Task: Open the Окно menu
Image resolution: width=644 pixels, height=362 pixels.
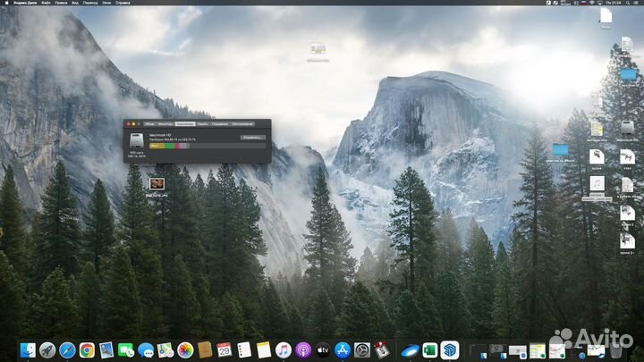Action: click(x=106, y=3)
